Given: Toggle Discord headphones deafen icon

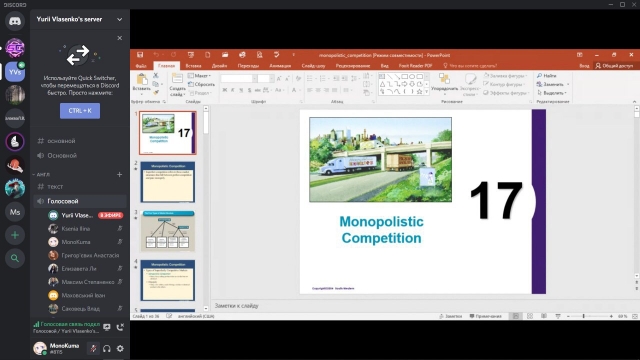Looking at the screenshot, I should [x=107, y=348].
